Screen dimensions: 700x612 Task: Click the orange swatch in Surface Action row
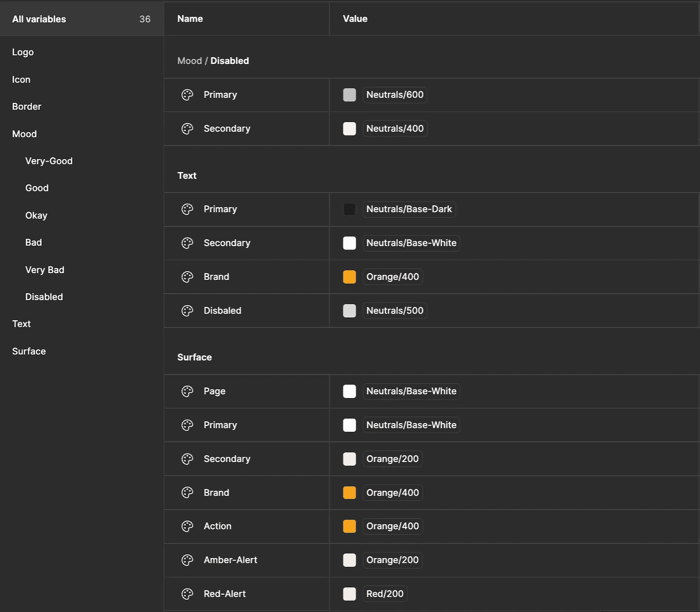[x=350, y=526]
